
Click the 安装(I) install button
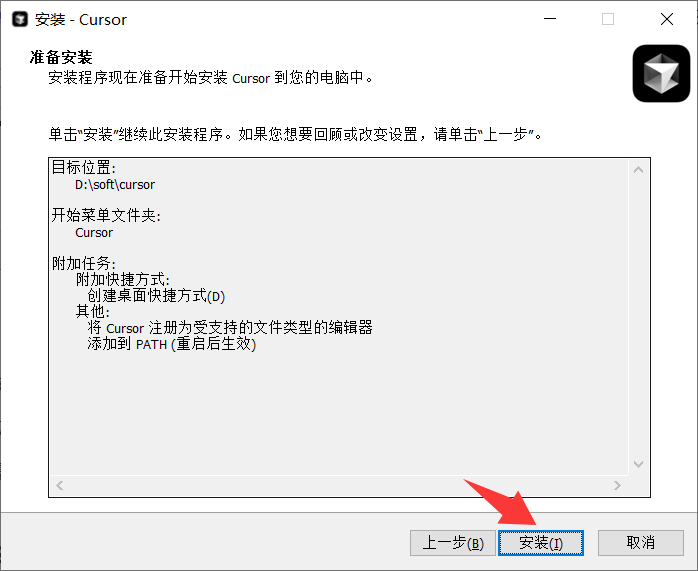pos(540,543)
